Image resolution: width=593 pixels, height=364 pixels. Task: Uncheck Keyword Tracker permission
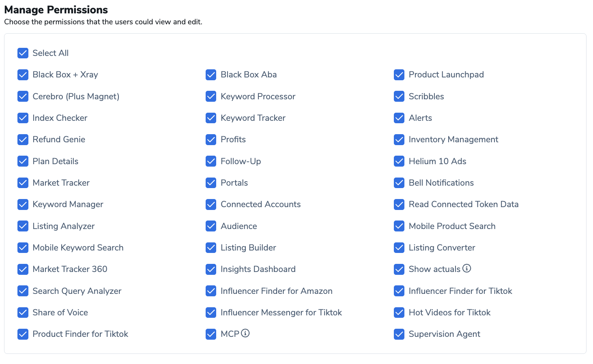[x=211, y=118]
